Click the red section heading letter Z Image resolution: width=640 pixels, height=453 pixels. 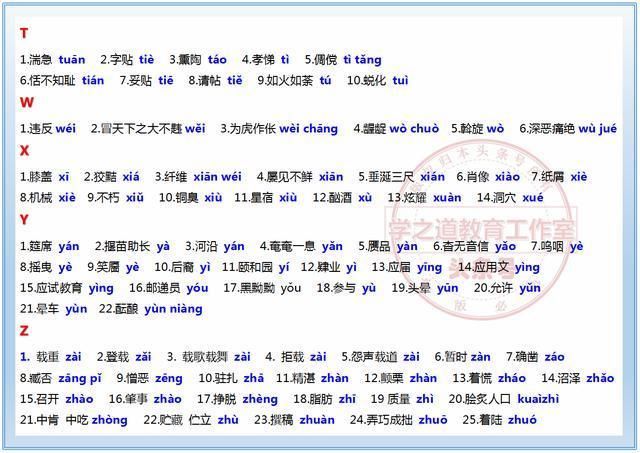24,330
